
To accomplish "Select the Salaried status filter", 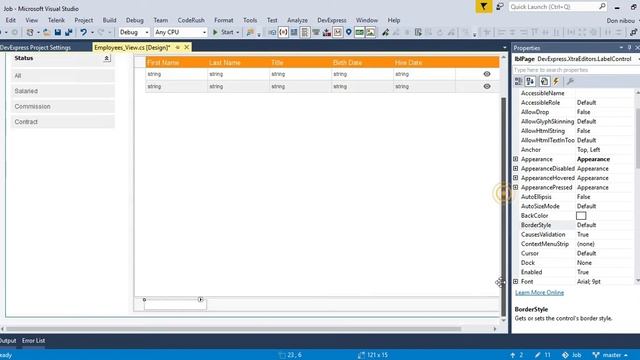I will click(x=63, y=91).
